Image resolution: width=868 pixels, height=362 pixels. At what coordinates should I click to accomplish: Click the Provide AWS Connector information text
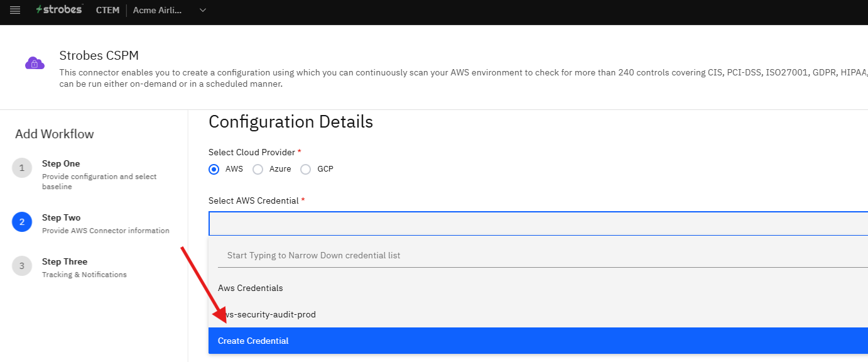106,231
